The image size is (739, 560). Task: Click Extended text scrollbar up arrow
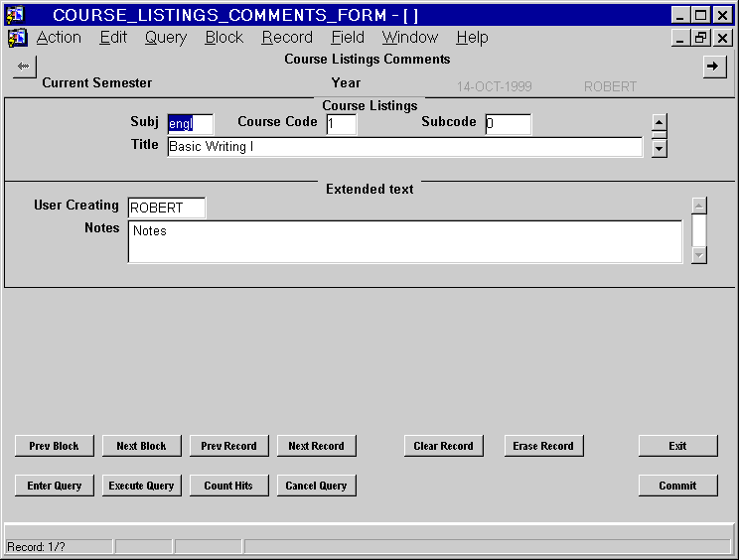coord(699,206)
